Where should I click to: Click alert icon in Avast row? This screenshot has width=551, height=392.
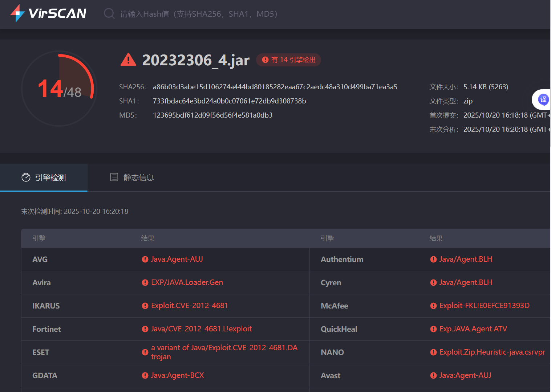pos(433,376)
